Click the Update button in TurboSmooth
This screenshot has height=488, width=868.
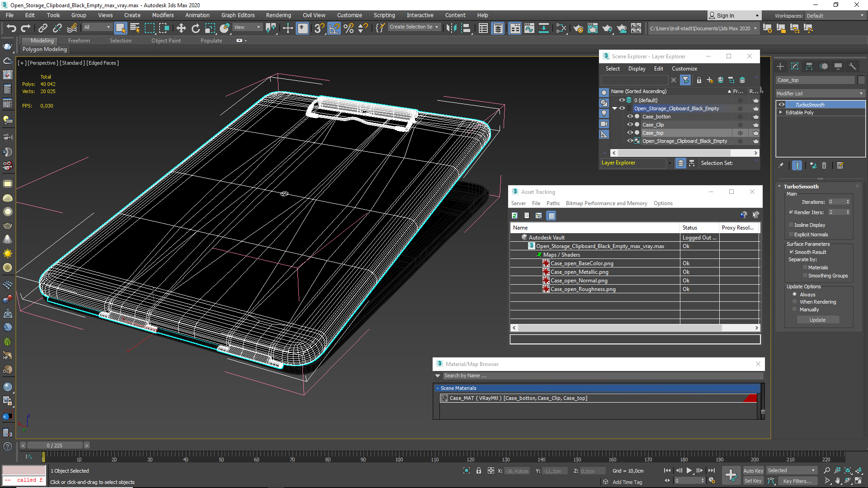point(817,320)
